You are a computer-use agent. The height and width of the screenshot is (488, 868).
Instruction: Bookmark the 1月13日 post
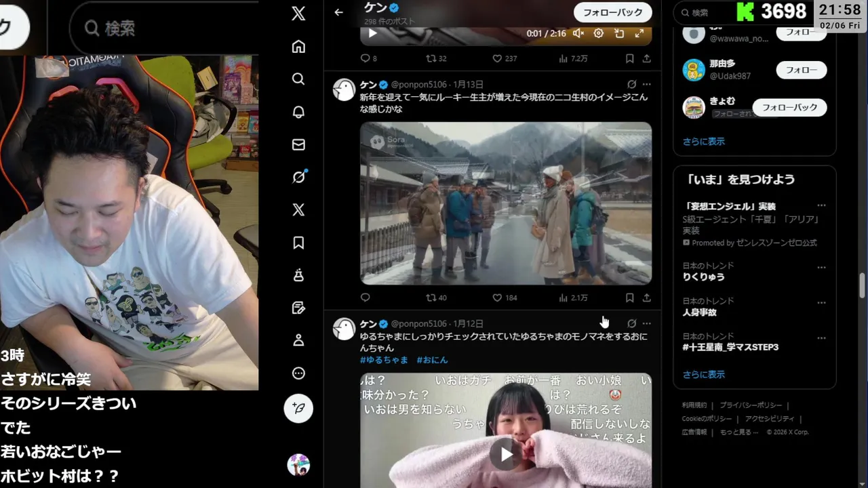click(x=630, y=298)
